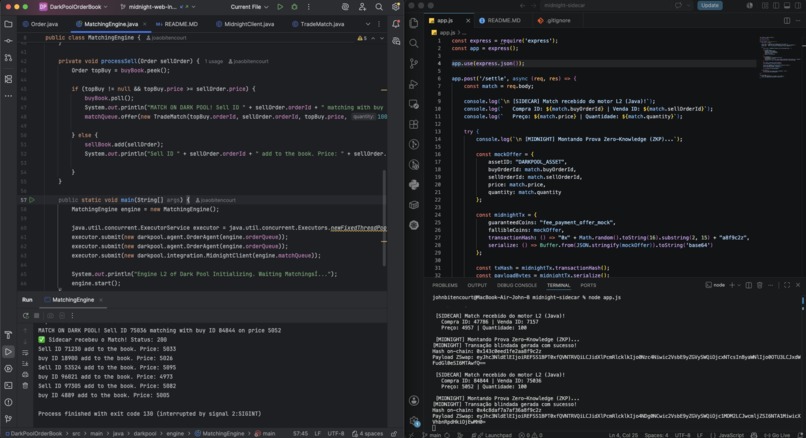Debug the current file in IntelliJ

[x=294, y=7]
